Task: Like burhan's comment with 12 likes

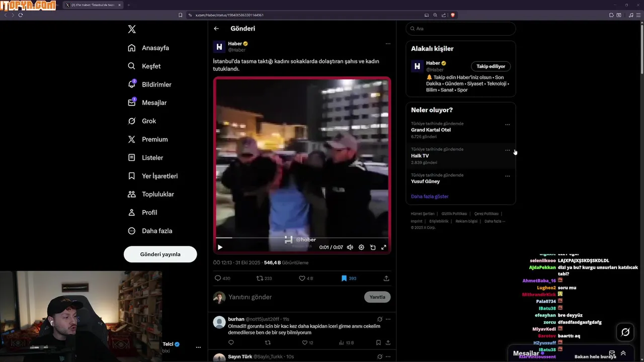Action: [x=307, y=342]
